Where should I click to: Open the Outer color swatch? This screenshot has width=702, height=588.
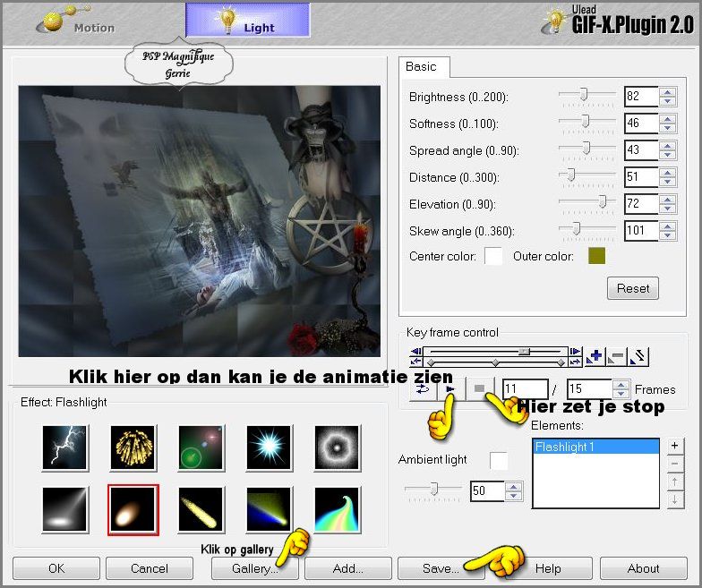coord(596,256)
